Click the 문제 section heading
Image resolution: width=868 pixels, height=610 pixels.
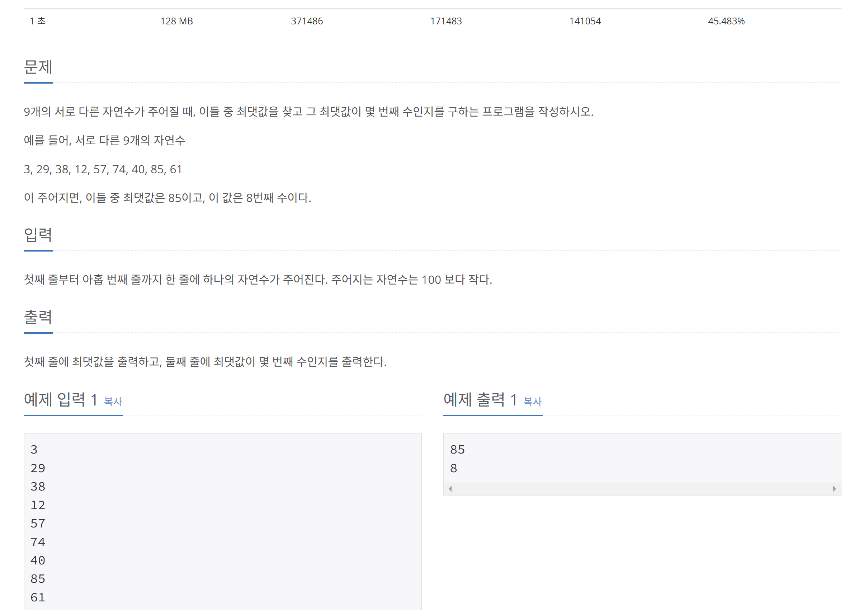[x=38, y=67]
